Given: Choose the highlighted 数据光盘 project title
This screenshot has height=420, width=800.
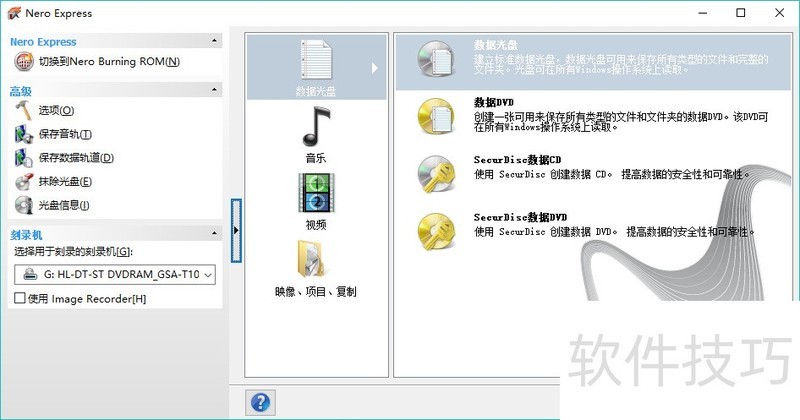Looking at the screenshot, I should tap(495, 45).
